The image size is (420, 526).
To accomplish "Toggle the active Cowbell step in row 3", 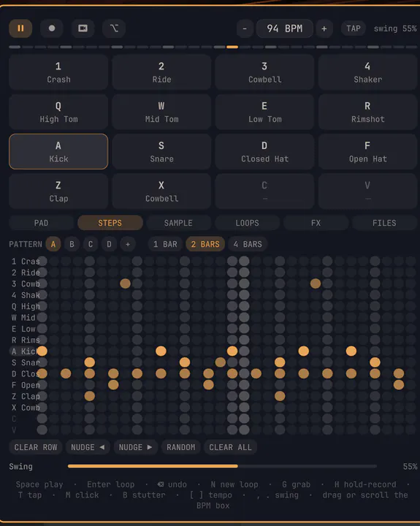I will pyautogui.click(x=125, y=283).
